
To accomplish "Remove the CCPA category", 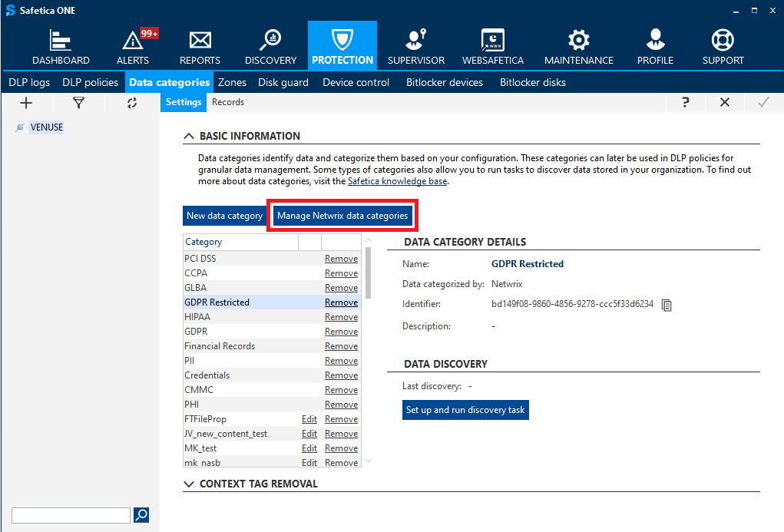I will point(342,273).
